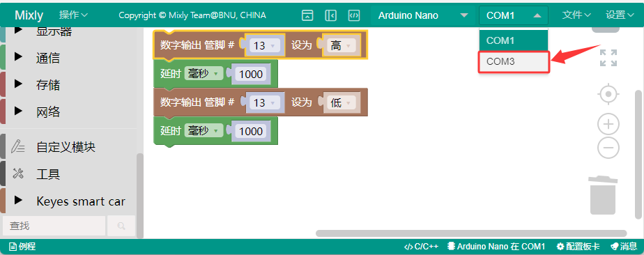Open the COM1 port selector
Screen dimensions: 644x255
pos(514,15)
